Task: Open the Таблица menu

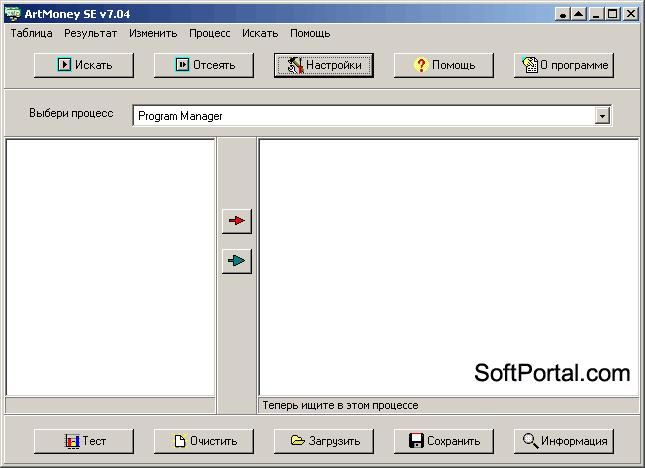Action: coord(32,33)
